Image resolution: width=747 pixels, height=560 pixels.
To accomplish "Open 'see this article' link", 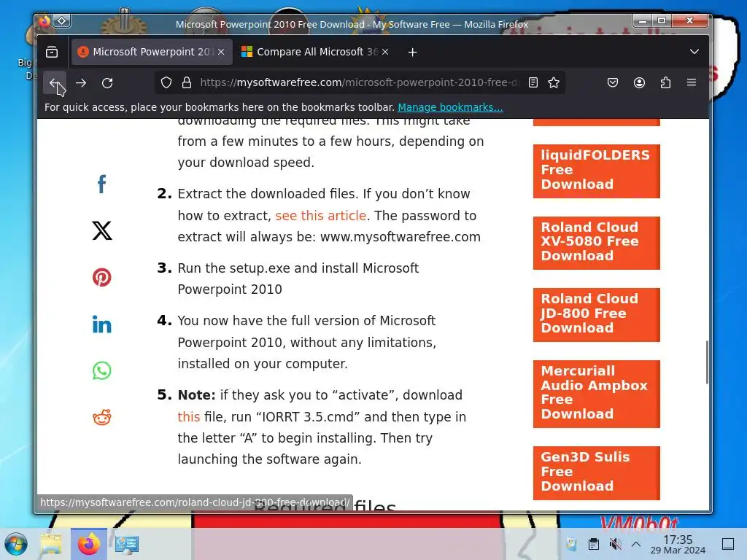I will click(321, 216).
